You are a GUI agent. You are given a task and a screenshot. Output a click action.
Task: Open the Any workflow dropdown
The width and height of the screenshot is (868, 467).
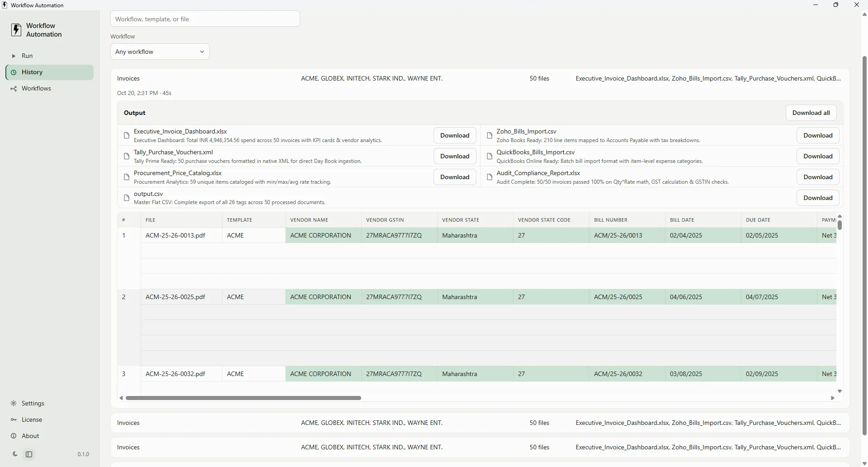pyautogui.click(x=160, y=52)
